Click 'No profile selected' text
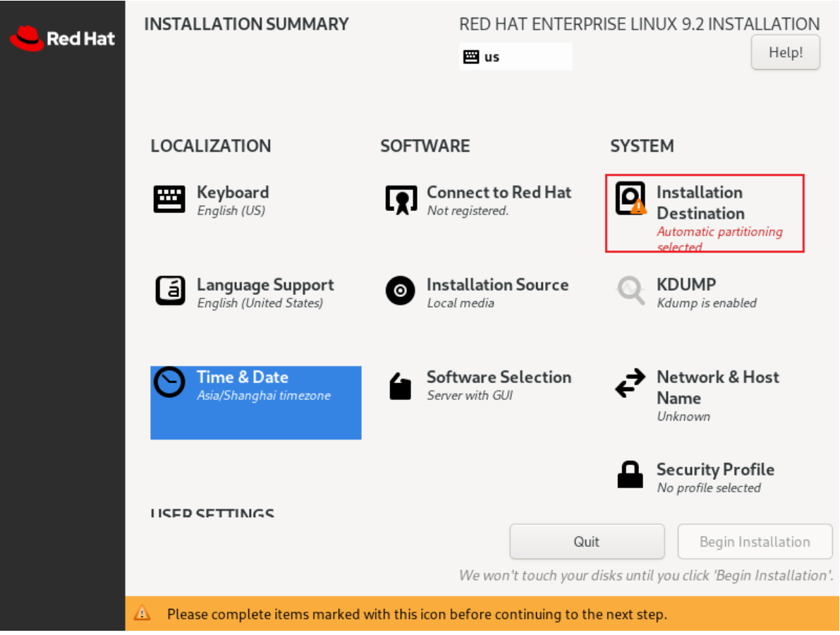 (709, 488)
